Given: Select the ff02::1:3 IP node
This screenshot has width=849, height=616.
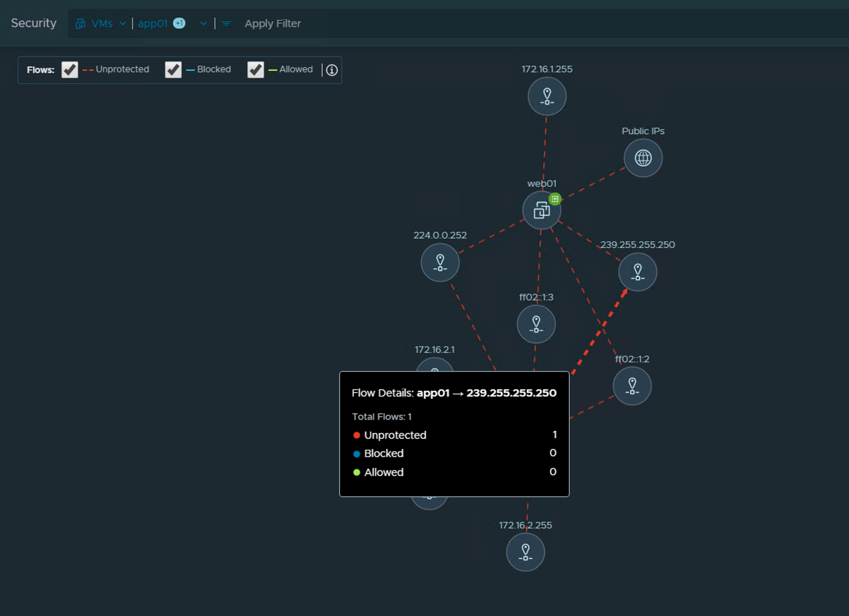Looking at the screenshot, I should [x=536, y=324].
